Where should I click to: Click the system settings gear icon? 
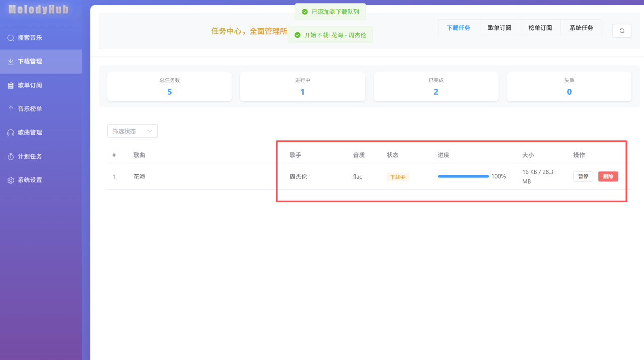(11, 180)
